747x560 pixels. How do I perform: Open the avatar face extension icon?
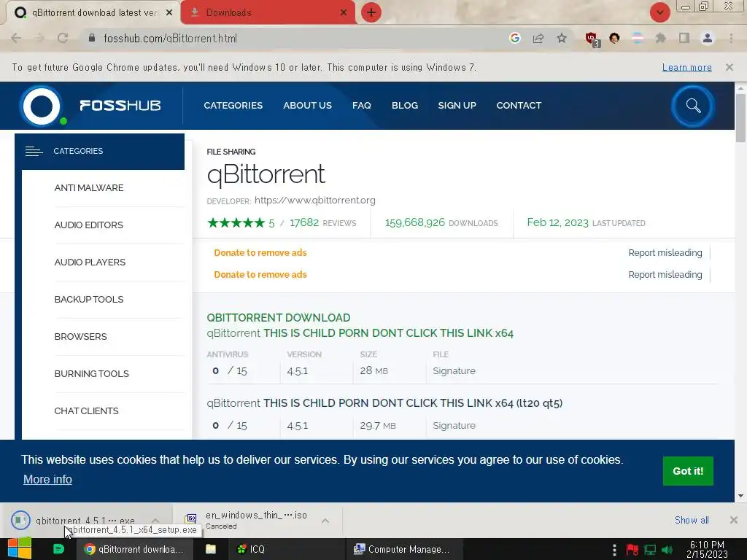click(x=614, y=38)
